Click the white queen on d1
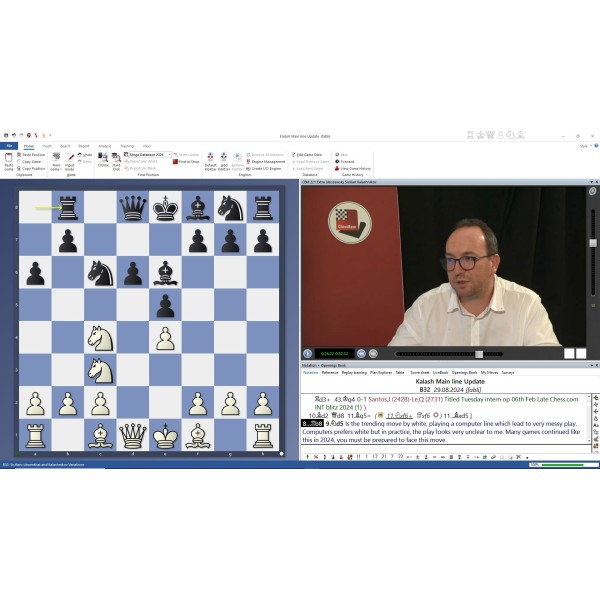Image resolution: width=600 pixels, height=600 pixels. click(133, 436)
